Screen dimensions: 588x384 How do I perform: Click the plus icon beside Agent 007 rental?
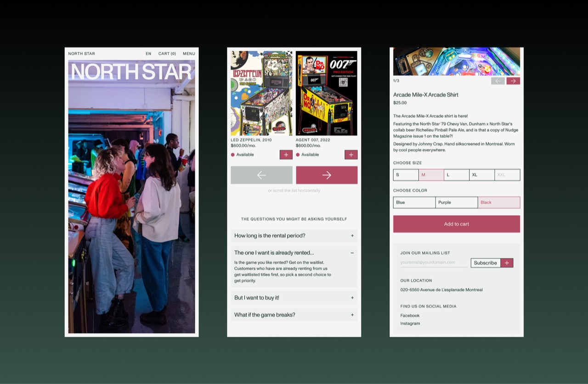(351, 155)
